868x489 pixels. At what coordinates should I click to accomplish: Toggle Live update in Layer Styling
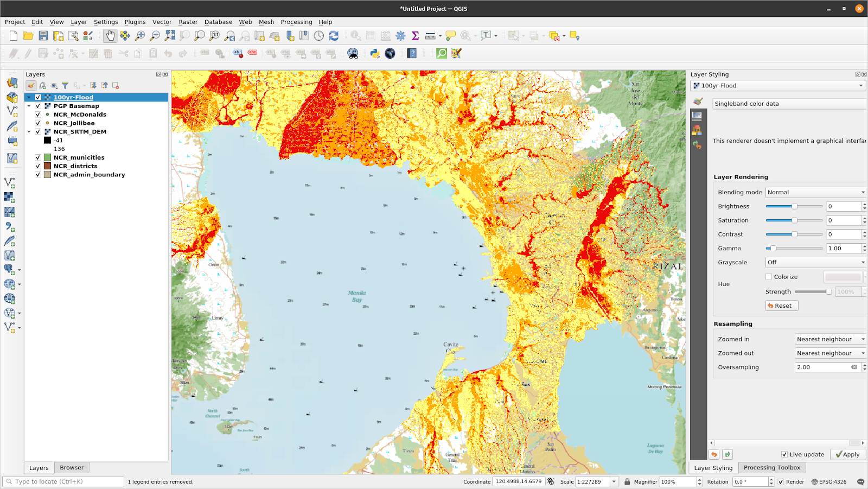click(784, 454)
